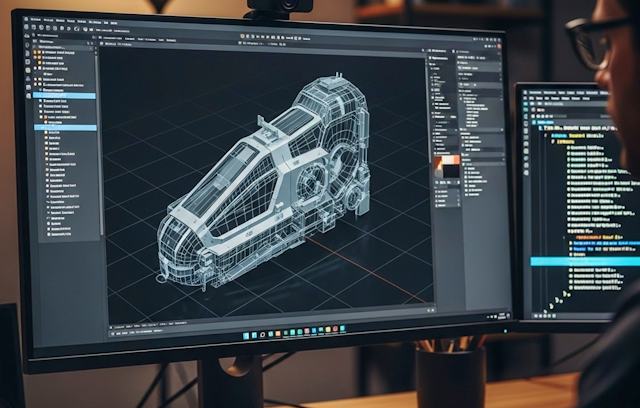Select the lower blue highlighted row in outliner
Image resolution: width=640 pixels, height=408 pixels.
pos(65,128)
